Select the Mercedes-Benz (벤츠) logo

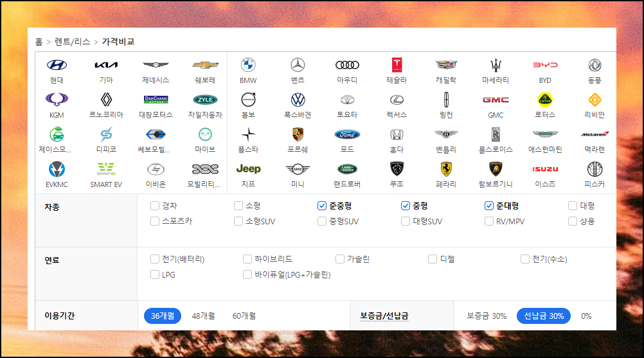298,65
